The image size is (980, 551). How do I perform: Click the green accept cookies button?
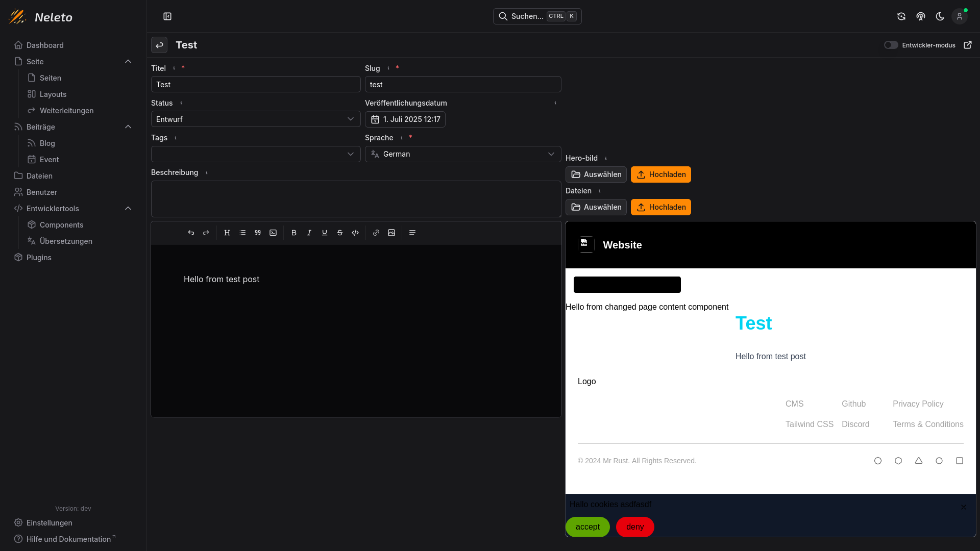[x=587, y=527]
